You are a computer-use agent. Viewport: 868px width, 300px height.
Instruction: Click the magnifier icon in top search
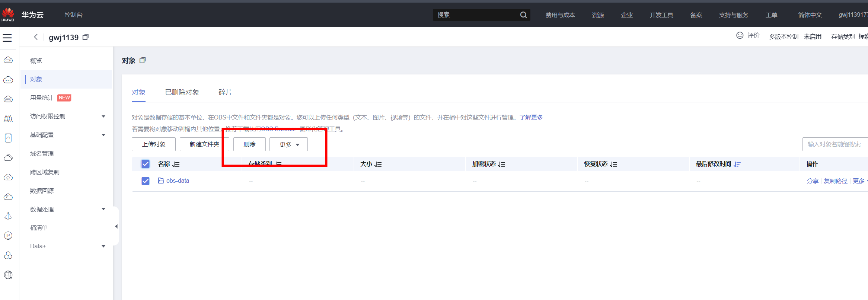pos(523,15)
